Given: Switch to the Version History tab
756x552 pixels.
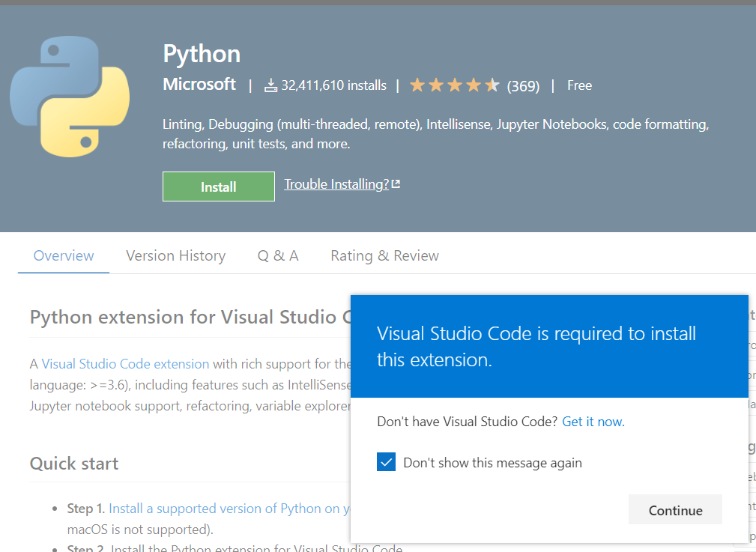Looking at the screenshot, I should [175, 255].
